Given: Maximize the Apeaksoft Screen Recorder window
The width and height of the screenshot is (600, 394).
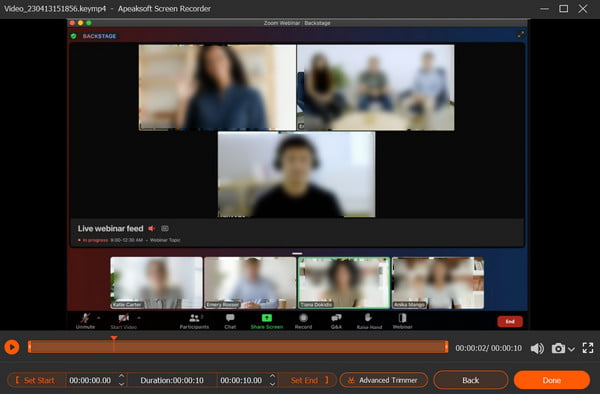Looking at the screenshot, I should 563,8.
